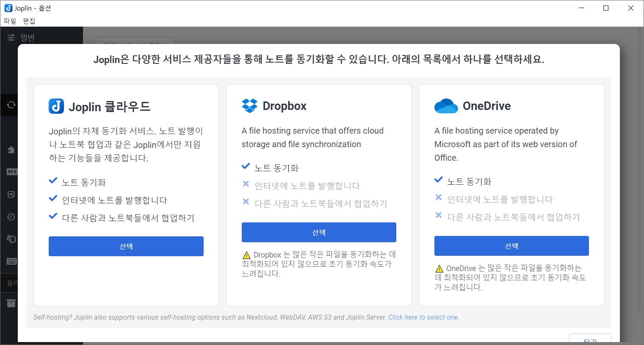The height and width of the screenshot is (345, 644).
Task: Click checkmark beside Joplin 클라우드's 인터넷에 노트를 발행합니다
Action: click(x=53, y=198)
